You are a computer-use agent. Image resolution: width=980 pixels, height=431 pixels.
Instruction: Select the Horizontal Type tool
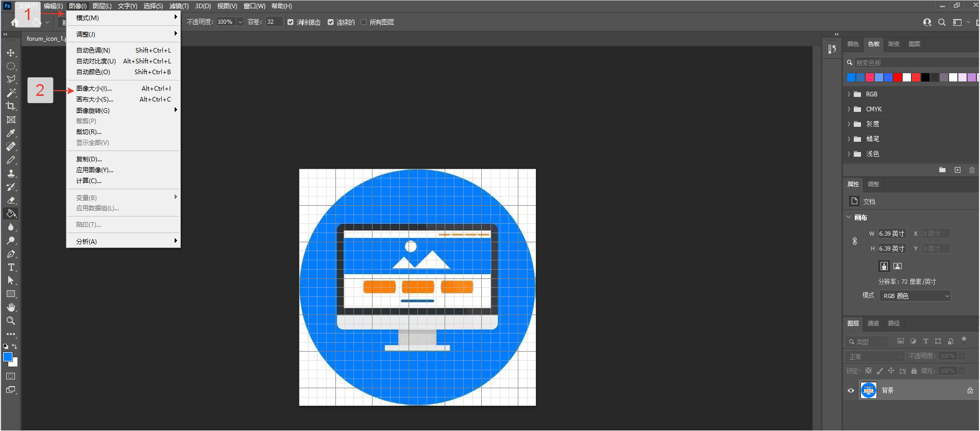[11, 267]
